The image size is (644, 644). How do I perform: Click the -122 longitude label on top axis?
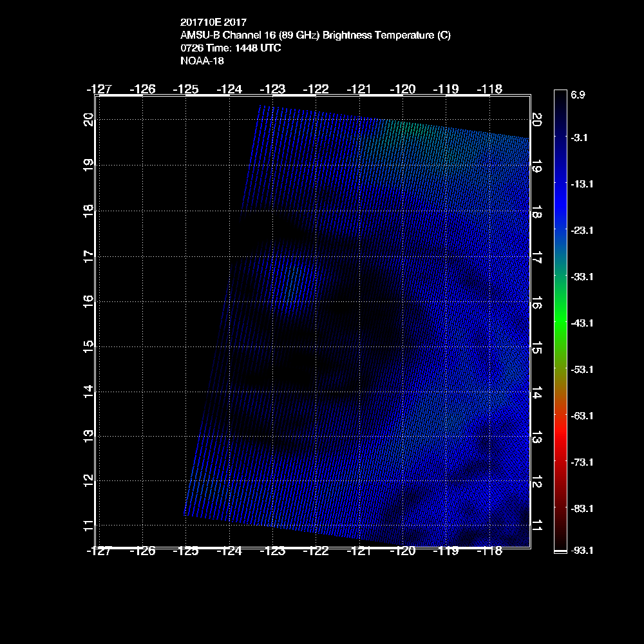click(316, 89)
